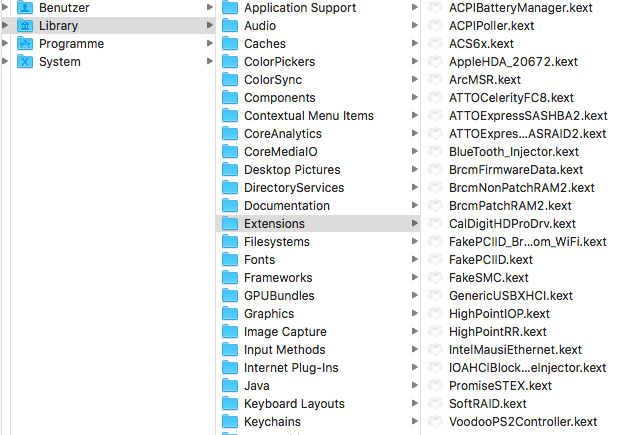Click the Programme folder icon
Screen dimensions: 617x435
25,43
